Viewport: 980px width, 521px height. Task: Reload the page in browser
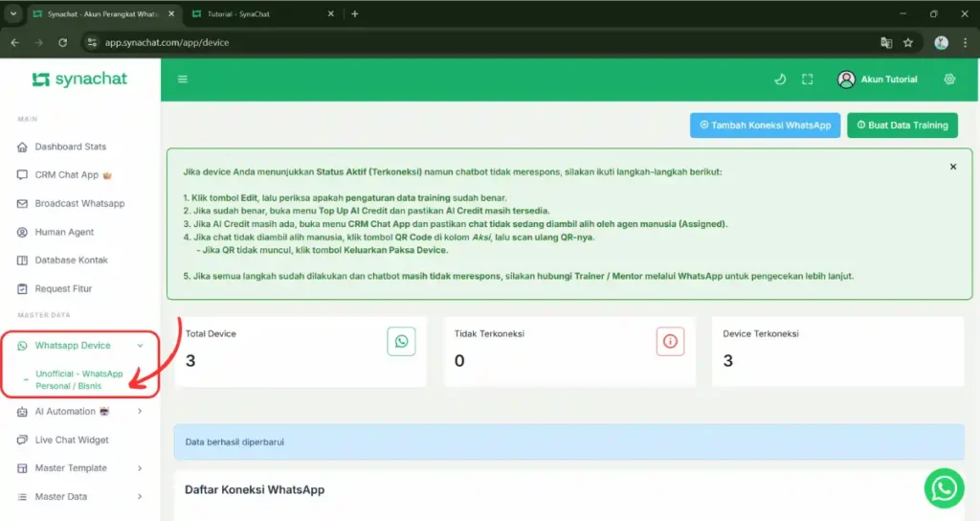(x=62, y=42)
